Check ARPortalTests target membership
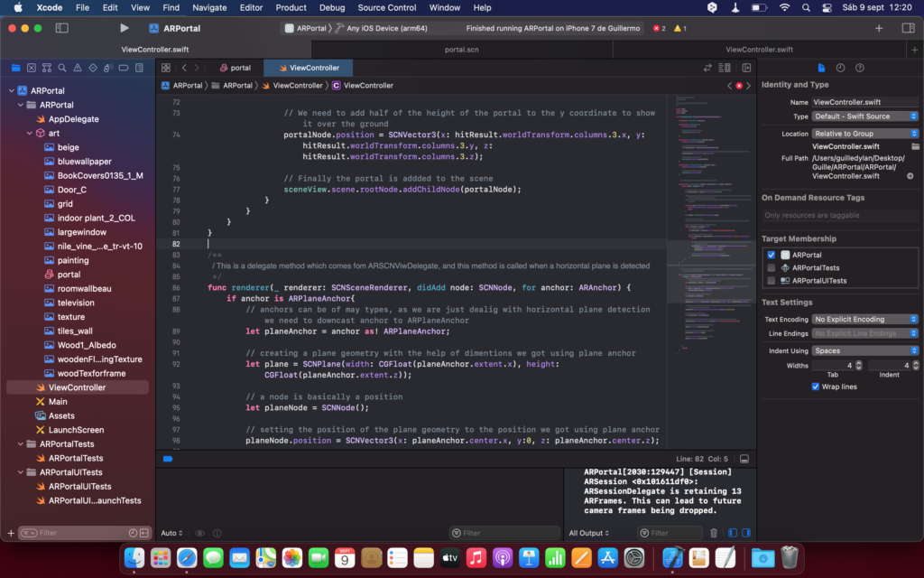 772,266
